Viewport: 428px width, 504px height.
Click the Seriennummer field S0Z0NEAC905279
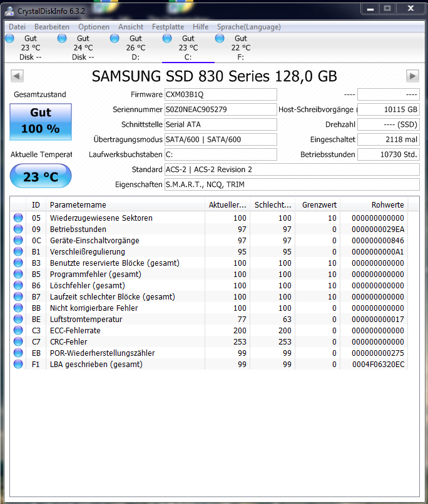click(x=221, y=109)
